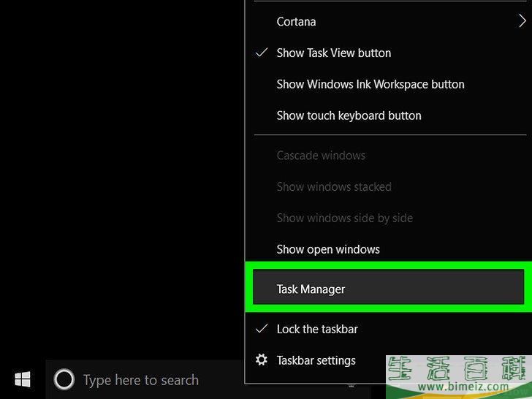Screen dimensions: 532x399
Task: Expand the Cortana submenu arrow
Action: click(522, 21)
